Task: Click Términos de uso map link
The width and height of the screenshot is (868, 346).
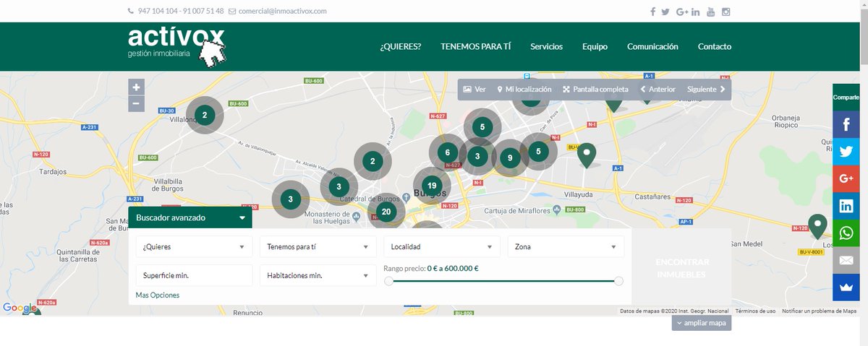Action: point(755,311)
